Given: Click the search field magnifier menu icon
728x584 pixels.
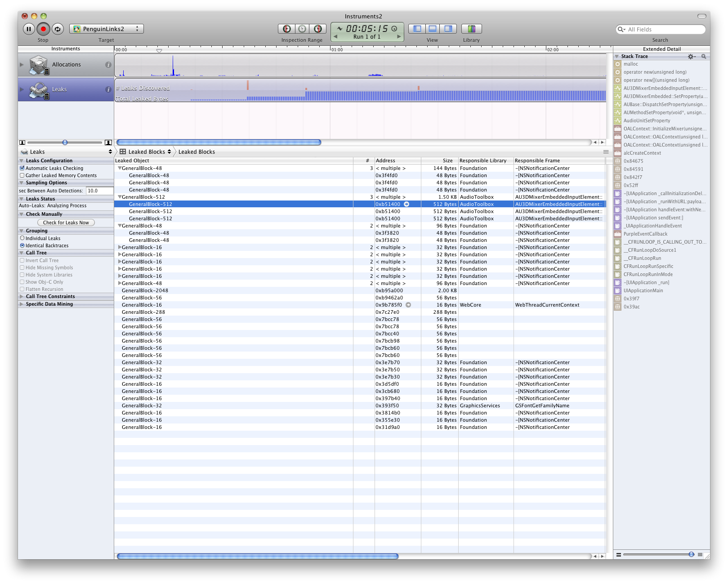Looking at the screenshot, I should click(622, 30).
